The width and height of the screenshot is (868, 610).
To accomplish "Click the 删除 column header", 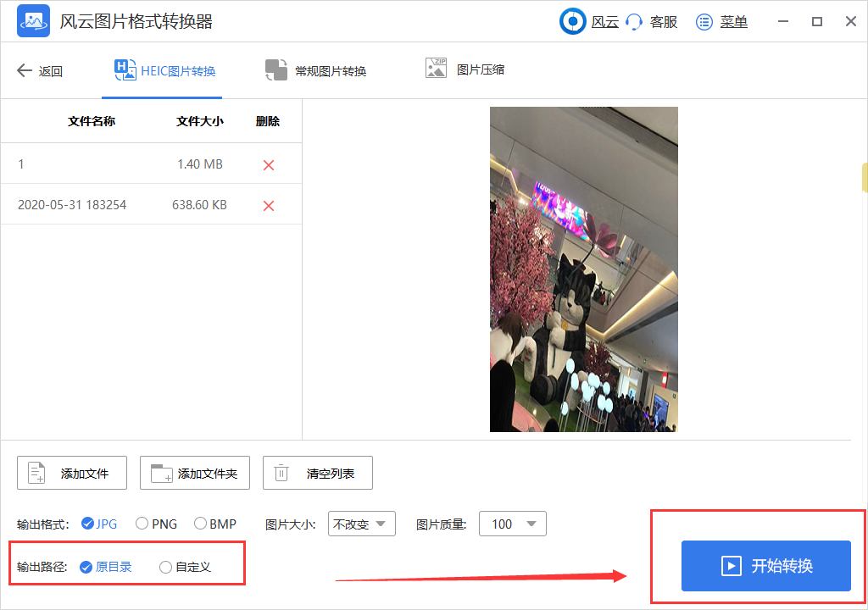I will 267,121.
